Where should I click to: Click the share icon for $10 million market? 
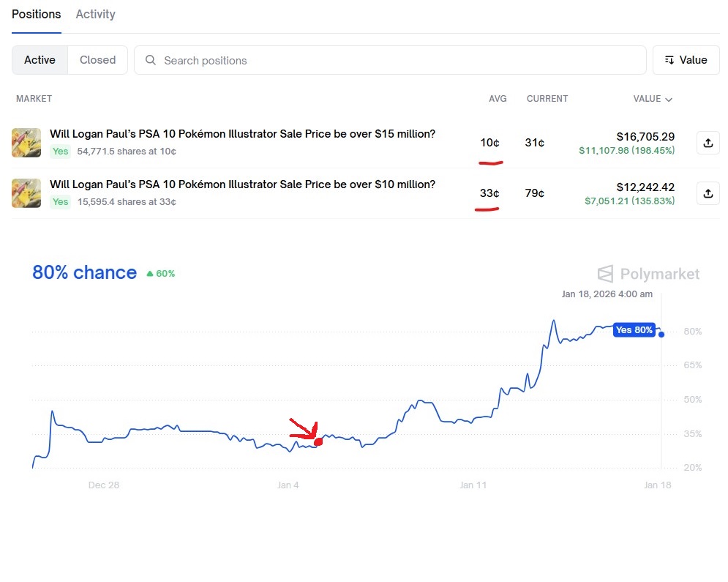pyautogui.click(x=708, y=193)
